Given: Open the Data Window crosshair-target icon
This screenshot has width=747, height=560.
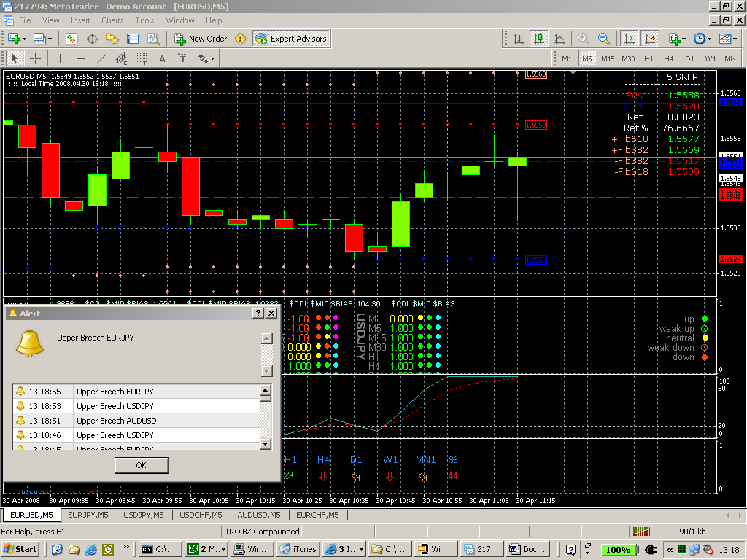Looking at the screenshot, I should click(x=92, y=39).
